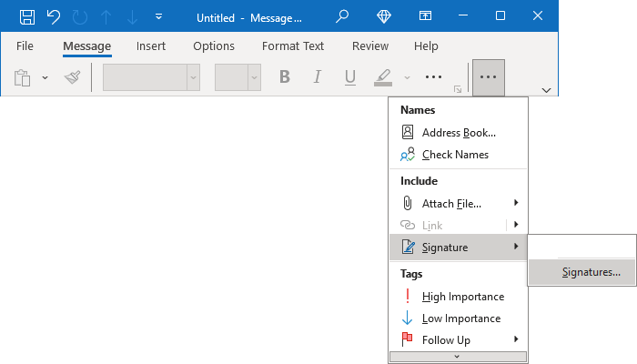The height and width of the screenshot is (364, 637).
Task: Expand Attach File submenu arrow
Action: [x=516, y=203]
